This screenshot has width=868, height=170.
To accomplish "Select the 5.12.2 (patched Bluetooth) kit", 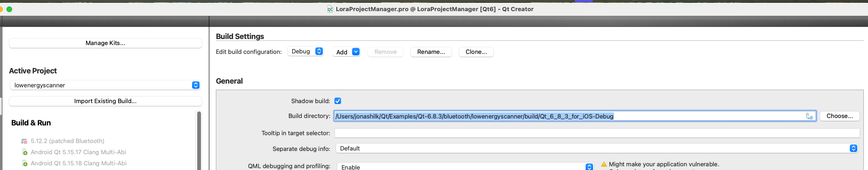I will tap(67, 141).
